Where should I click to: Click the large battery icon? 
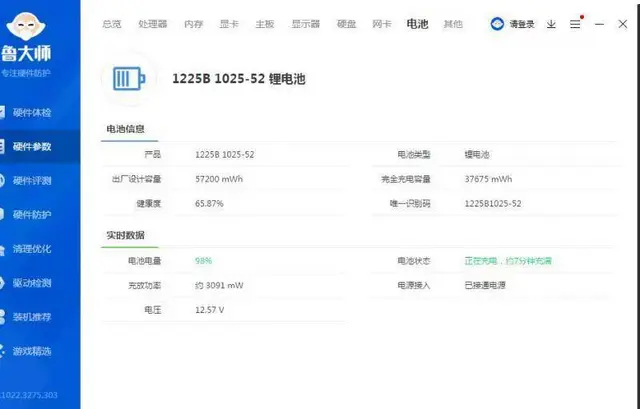(x=129, y=78)
